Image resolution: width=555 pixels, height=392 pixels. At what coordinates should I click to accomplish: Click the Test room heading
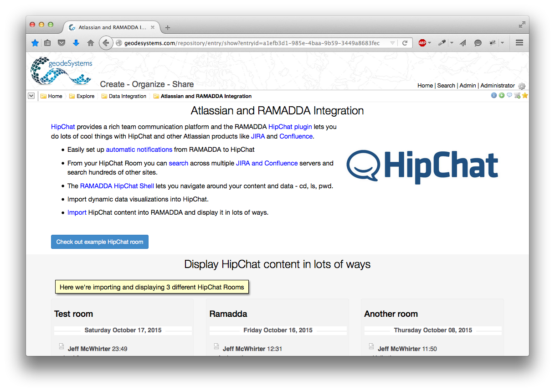(x=73, y=314)
